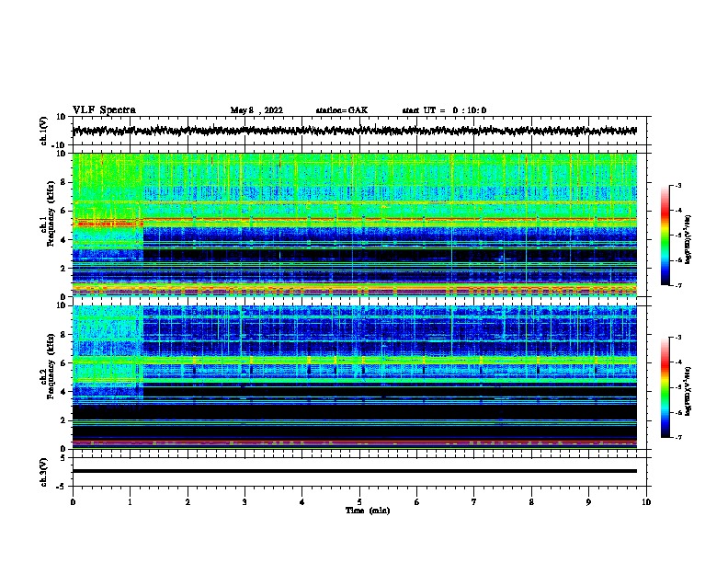Image resolution: width=728 pixels, height=563 pixels.
Task: Click the "May 8, 2022" date label
Action: point(256,110)
